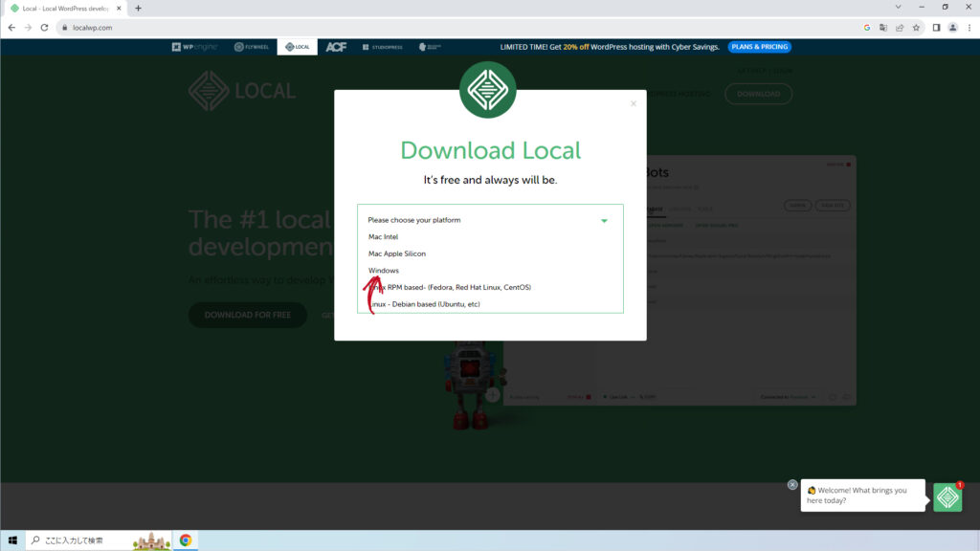
Task: Open the WP Engine site link
Action: coord(194,47)
